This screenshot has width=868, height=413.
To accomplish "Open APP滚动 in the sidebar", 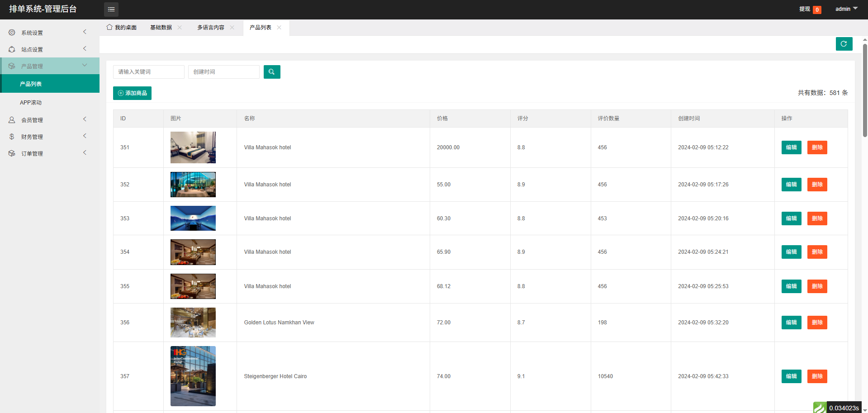I will pos(31,103).
